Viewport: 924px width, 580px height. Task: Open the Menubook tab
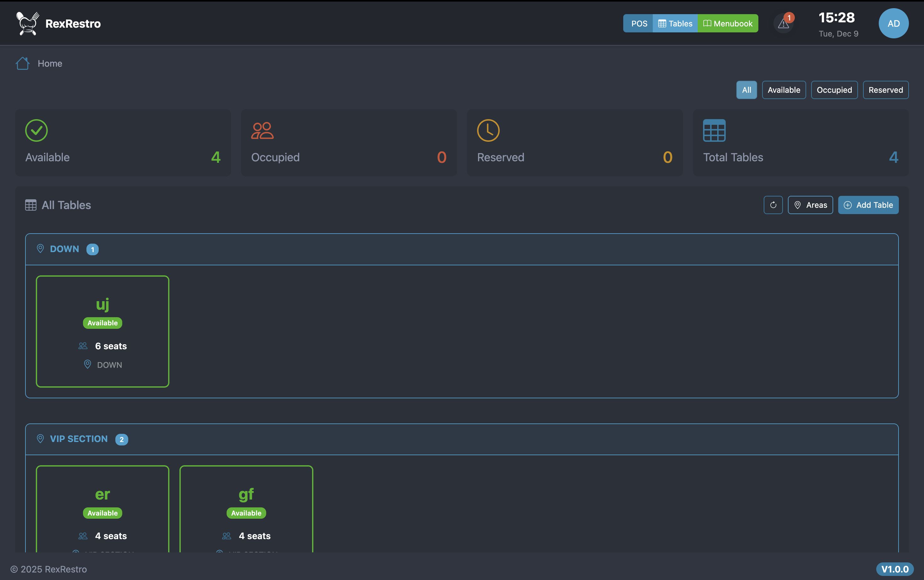point(728,23)
